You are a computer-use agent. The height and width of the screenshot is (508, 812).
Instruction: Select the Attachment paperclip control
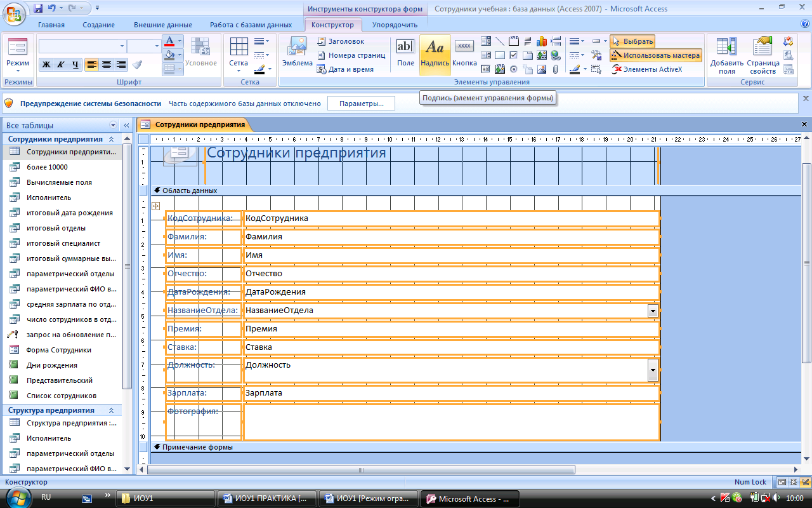point(556,69)
